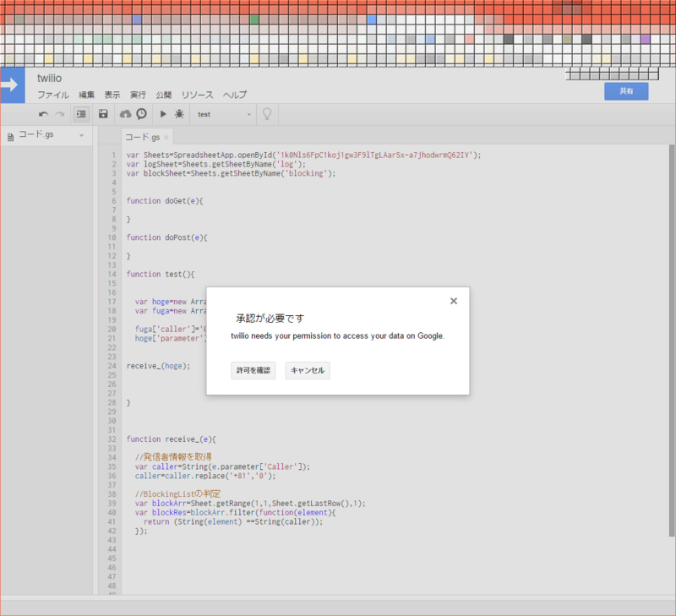The height and width of the screenshot is (616, 676).
Task: Open the function selector showing test
Action: tap(223, 114)
